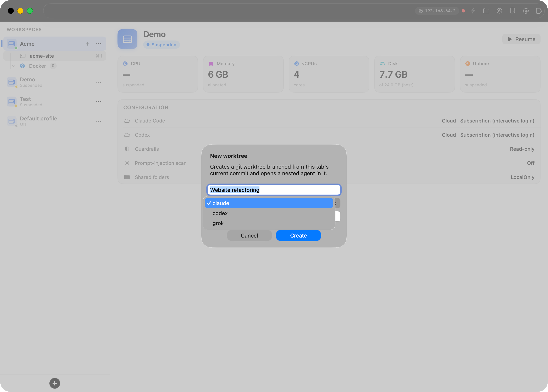
Task: Select the acme-site terminal tab
Action: point(55,56)
